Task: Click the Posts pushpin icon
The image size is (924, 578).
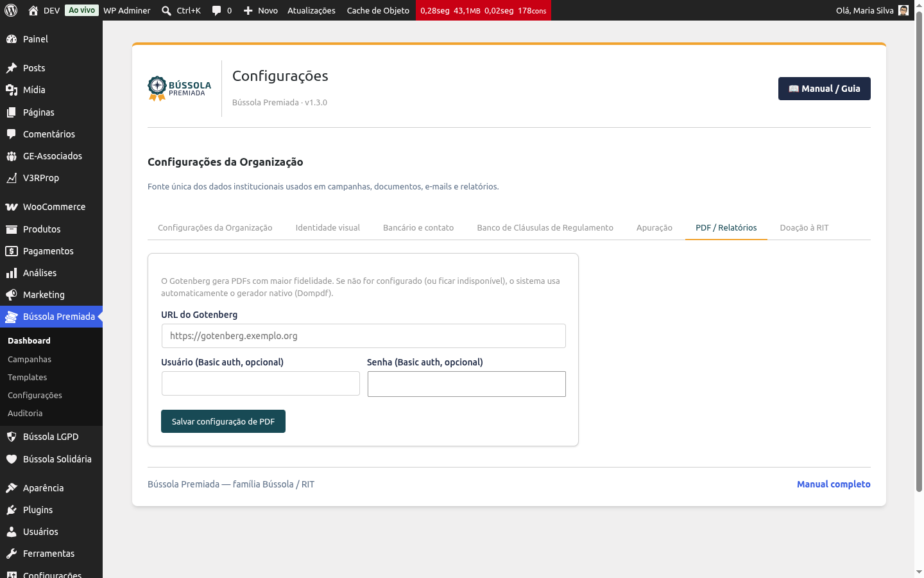Action: [12, 68]
